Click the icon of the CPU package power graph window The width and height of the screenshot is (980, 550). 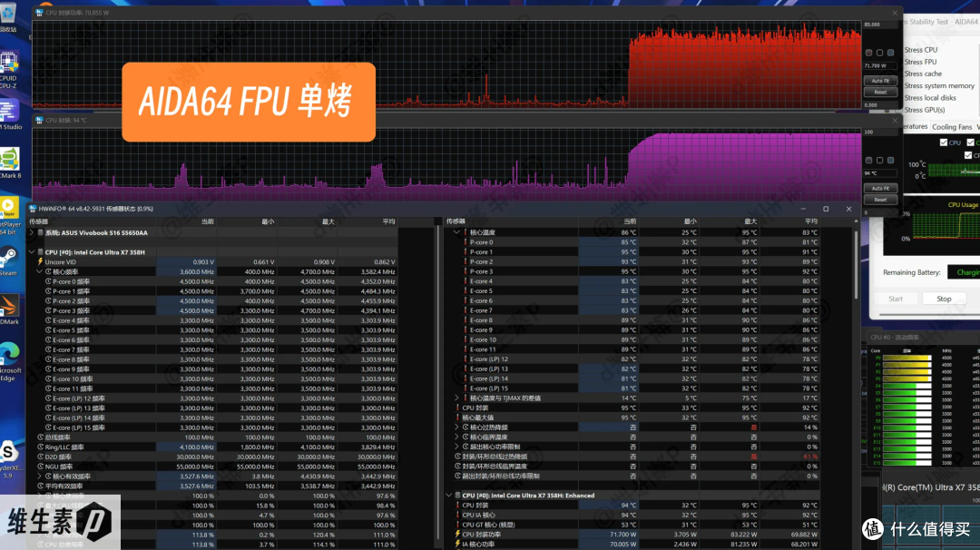[x=39, y=13]
